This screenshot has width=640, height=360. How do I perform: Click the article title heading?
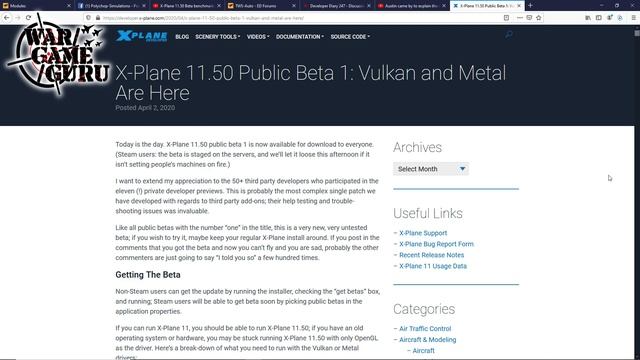(310, 83)
